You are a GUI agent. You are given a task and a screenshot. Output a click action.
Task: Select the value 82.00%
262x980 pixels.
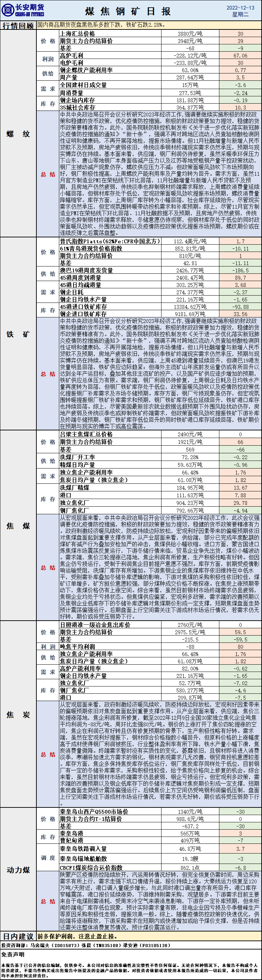tap(190, 668)
